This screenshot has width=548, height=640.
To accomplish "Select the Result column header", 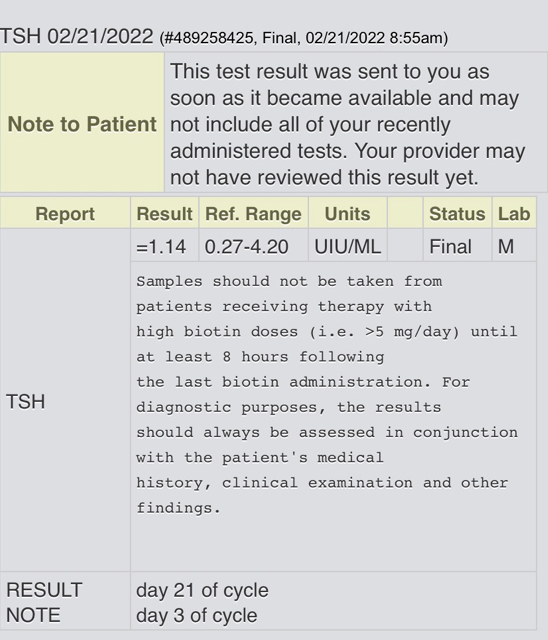I will click(164, 213).
